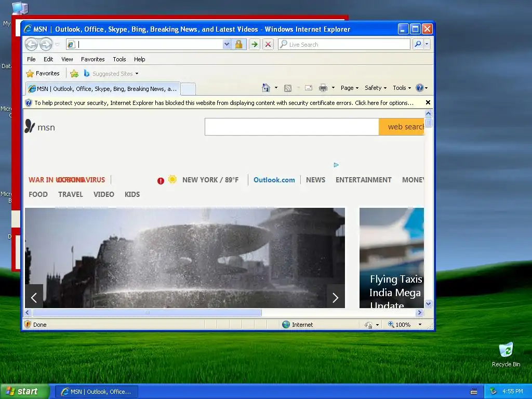Expand the Home button dropdown arrow
The width and height of the screenshot is (532, 399).
tap(276, 88)
